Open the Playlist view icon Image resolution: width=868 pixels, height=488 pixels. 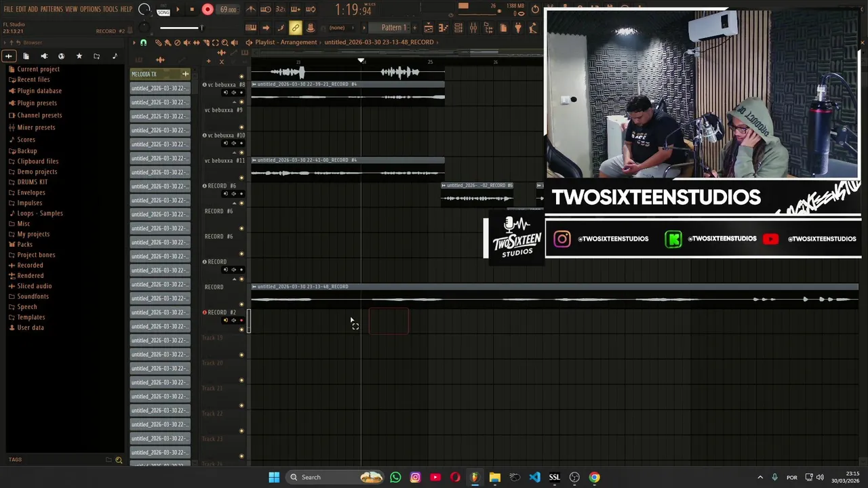(x=429, y=28)
